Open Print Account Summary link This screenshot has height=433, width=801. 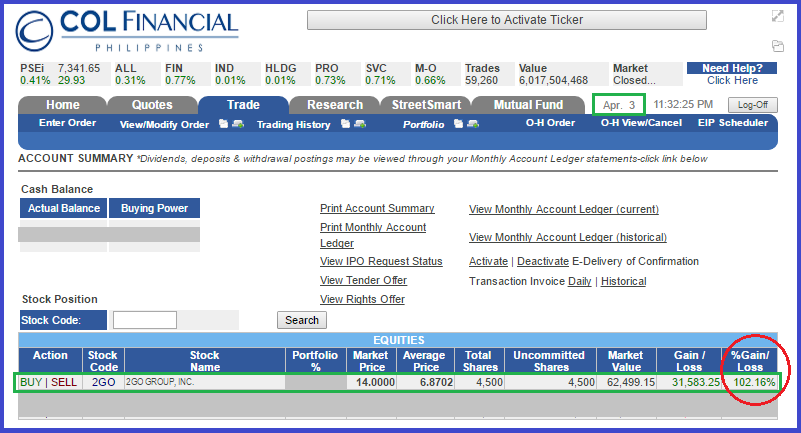pyautogui.click(x=377, y=208)
